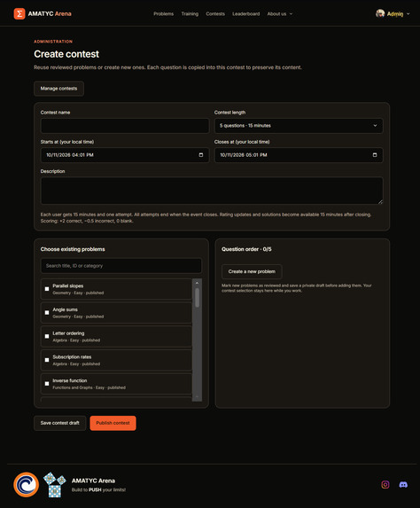Focus the Search title, ID or category field
Screen dimensions: 420x508
(x=121, y=266)
